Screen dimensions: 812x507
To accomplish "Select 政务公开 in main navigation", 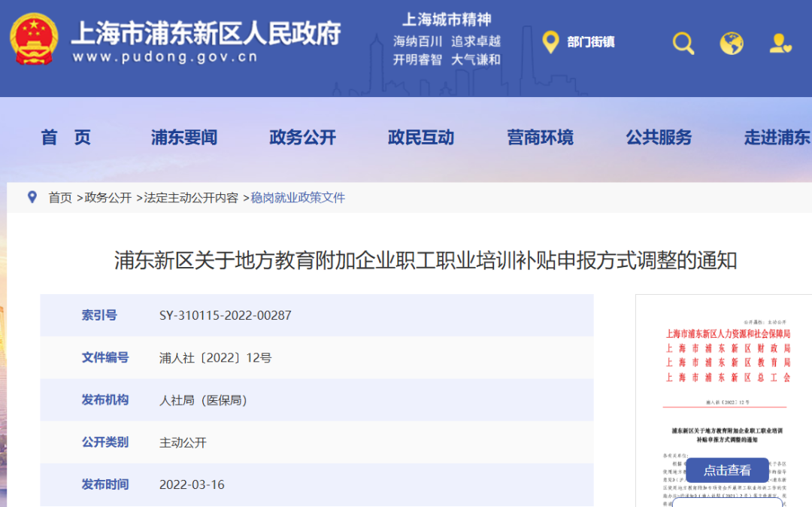I will pyautogui.click(x=302, y=137).
